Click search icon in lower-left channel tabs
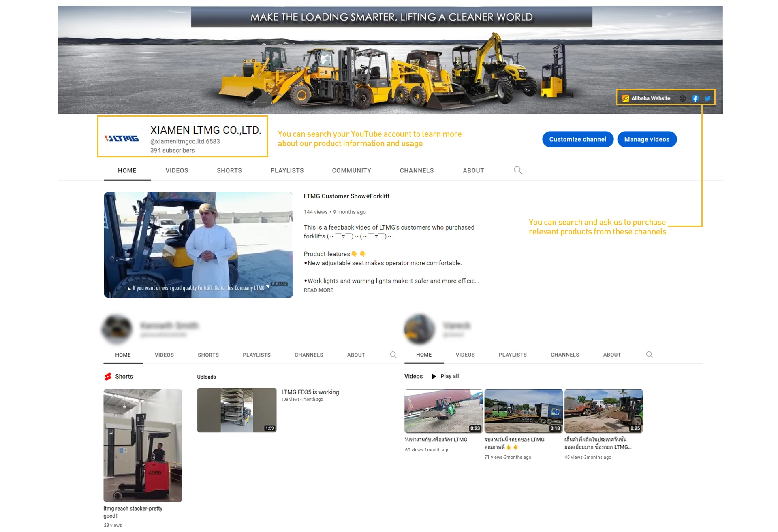This screenshot has width=778, height=532. [393, 355]
